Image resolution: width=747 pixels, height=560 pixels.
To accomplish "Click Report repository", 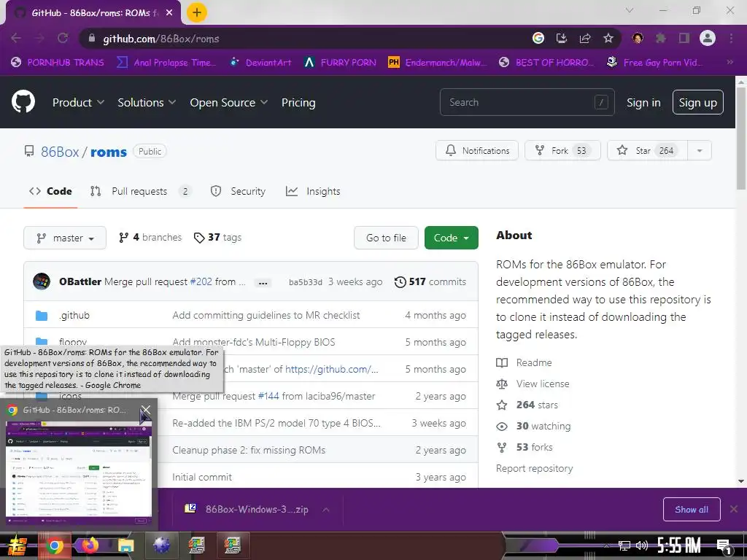I will [x=534, y=468].
